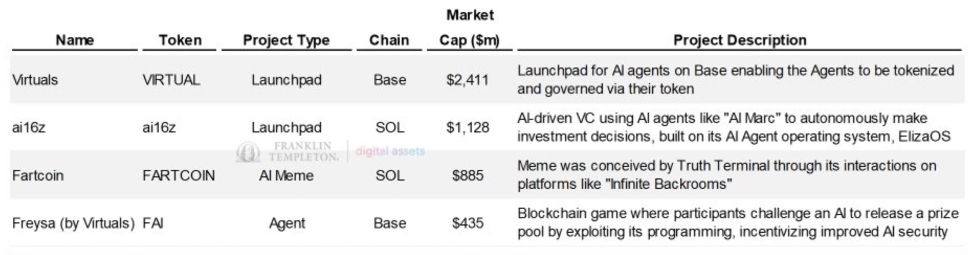Select the Fartcoin name cell
Image resolution: width=980 pixels, height=255 pixels.
point(38,175)
